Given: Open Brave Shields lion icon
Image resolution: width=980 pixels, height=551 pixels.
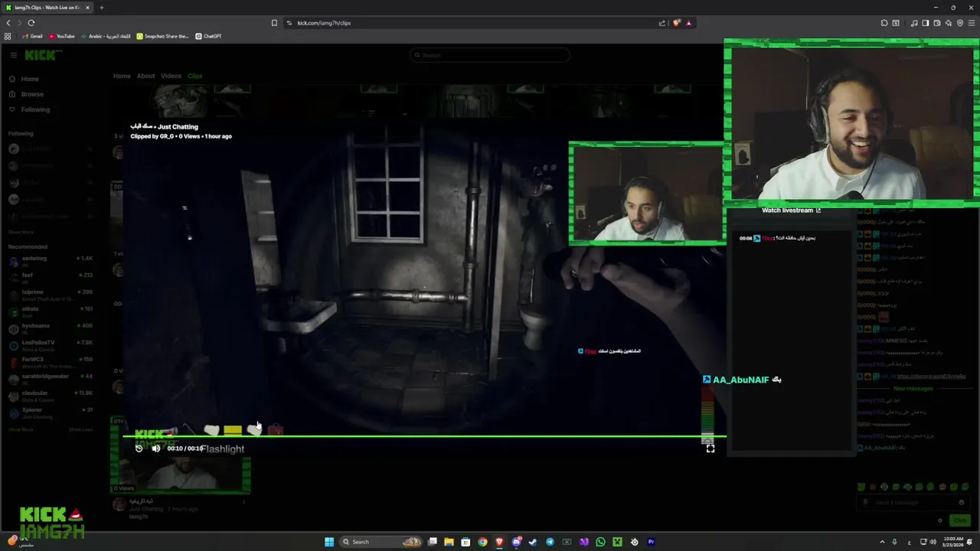Looking at the screenshot, I should tap(677, 23).
